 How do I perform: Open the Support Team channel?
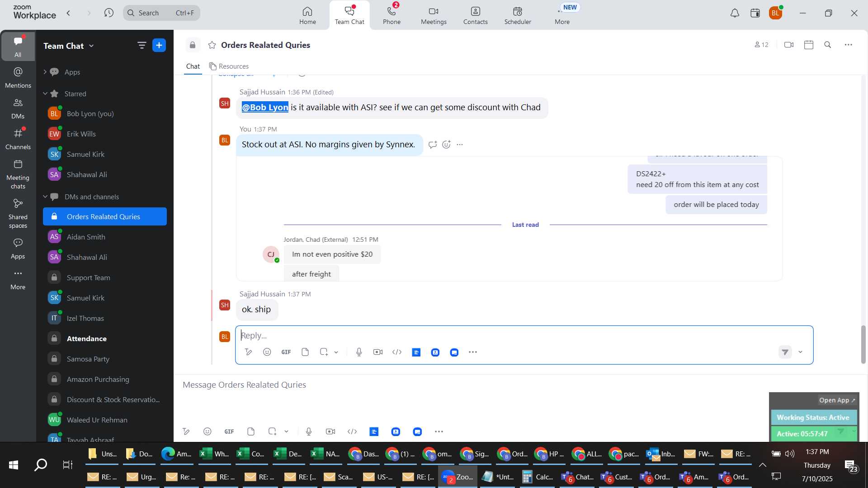click(105, 277)
